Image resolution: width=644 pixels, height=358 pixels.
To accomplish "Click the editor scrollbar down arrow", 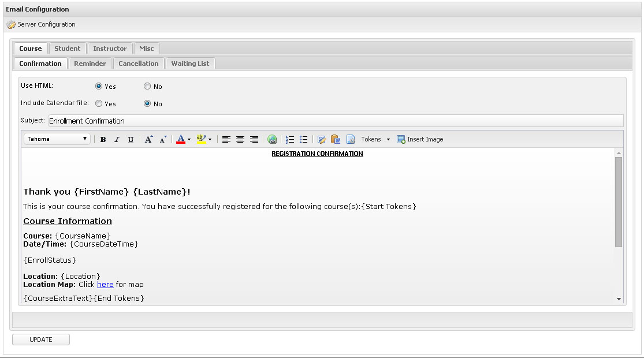I will click(619, 299).
